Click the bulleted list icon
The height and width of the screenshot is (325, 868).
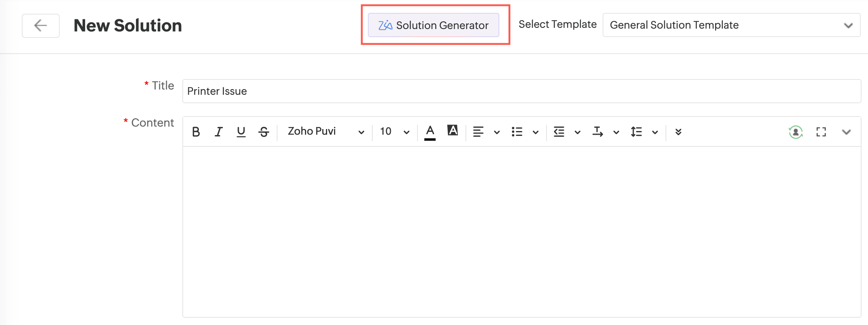pyautogui.click(x=517, y=132)
